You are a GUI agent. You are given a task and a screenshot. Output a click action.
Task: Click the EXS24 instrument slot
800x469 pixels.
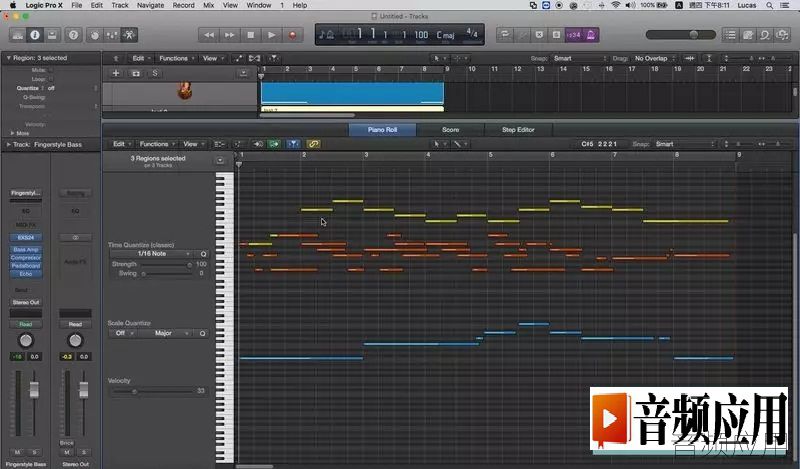coord(26,237)
